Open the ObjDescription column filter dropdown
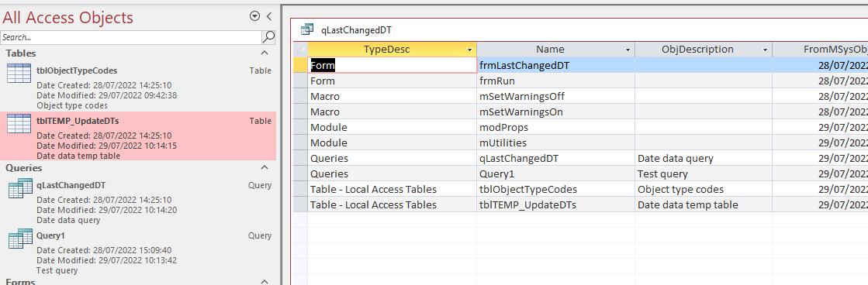The height and width of the screenshot is (285, 868). click(x=765, y=50)
